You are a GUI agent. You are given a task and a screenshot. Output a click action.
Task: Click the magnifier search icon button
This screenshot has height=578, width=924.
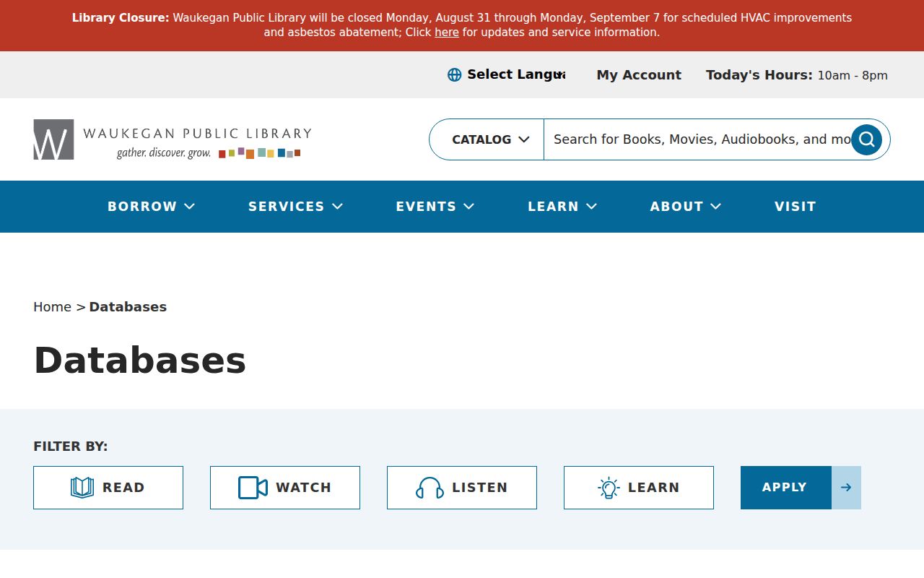pos(866,139)
